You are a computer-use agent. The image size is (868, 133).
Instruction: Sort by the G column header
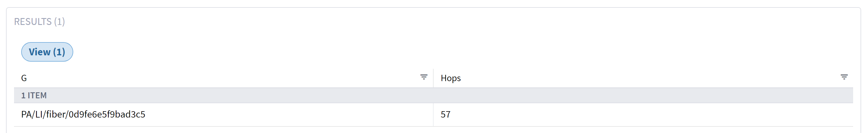coord(202,78)
